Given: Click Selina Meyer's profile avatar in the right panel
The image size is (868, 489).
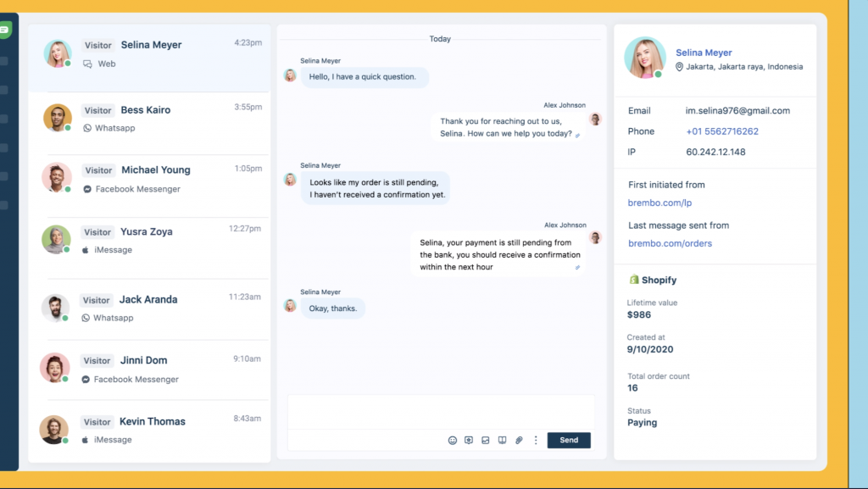Looking at the screenshot, I should pos(645,58).
